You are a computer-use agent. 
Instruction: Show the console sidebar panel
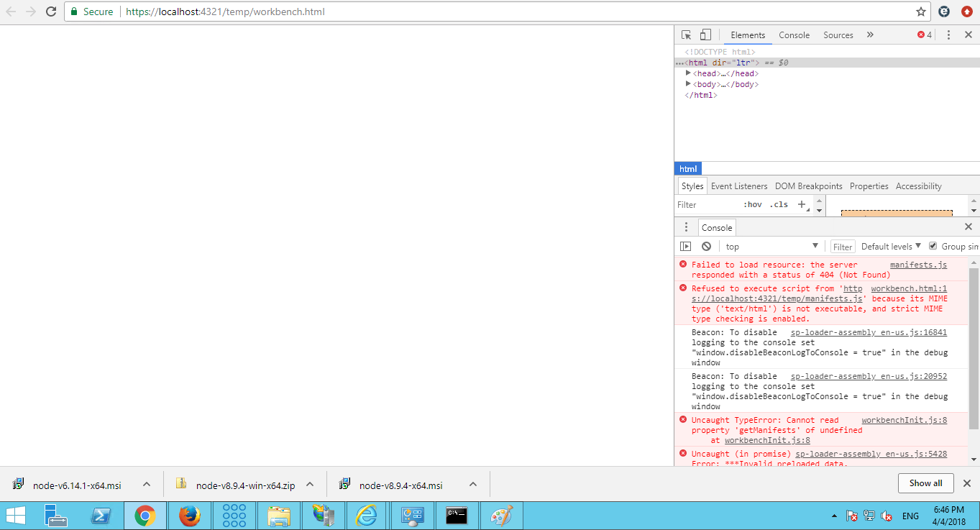pyautogui.click(x=685, y=245)
